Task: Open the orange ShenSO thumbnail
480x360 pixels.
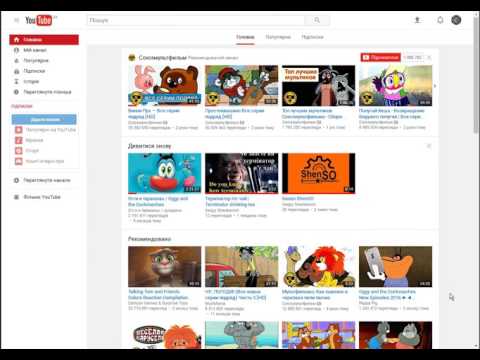Action: tap(318, 173)
